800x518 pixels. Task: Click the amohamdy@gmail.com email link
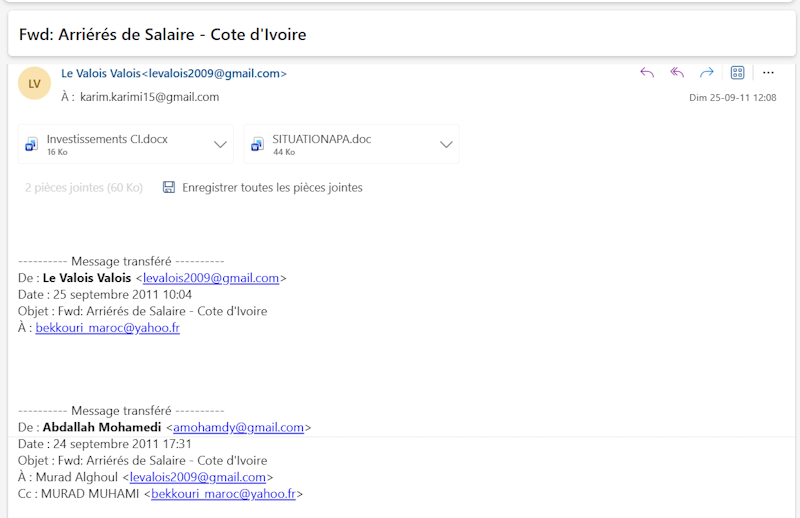[x=238, y=427]
